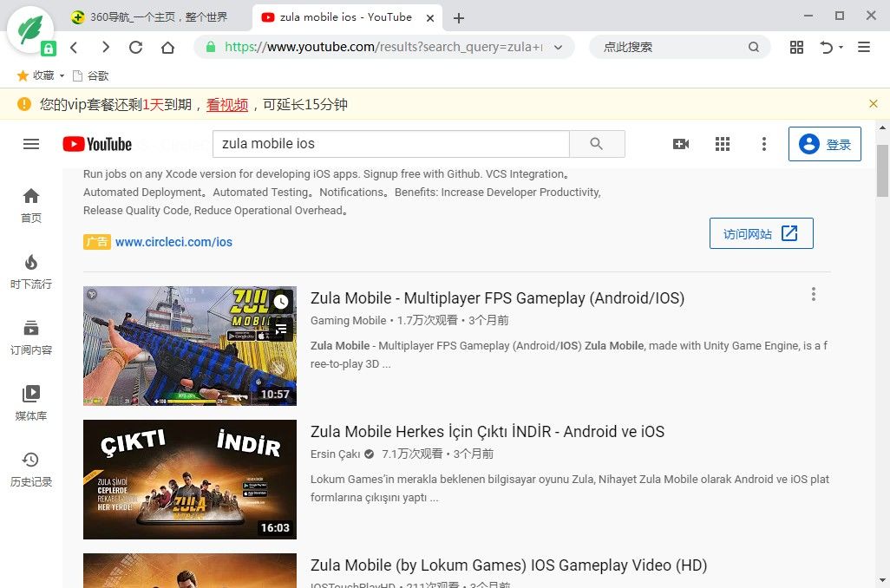Close the YouTube browser tab

coord(430,18)
